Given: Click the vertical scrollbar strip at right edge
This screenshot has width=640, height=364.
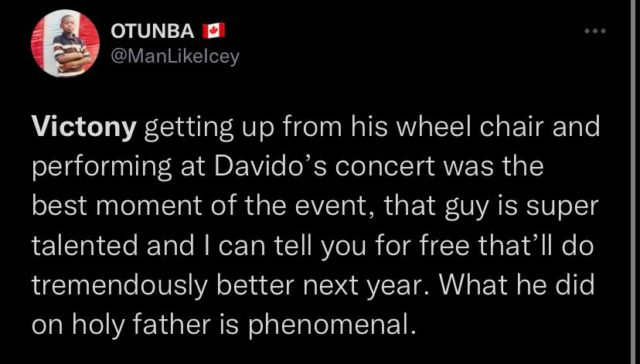Looking at the screenshot, I should (635, 182).
